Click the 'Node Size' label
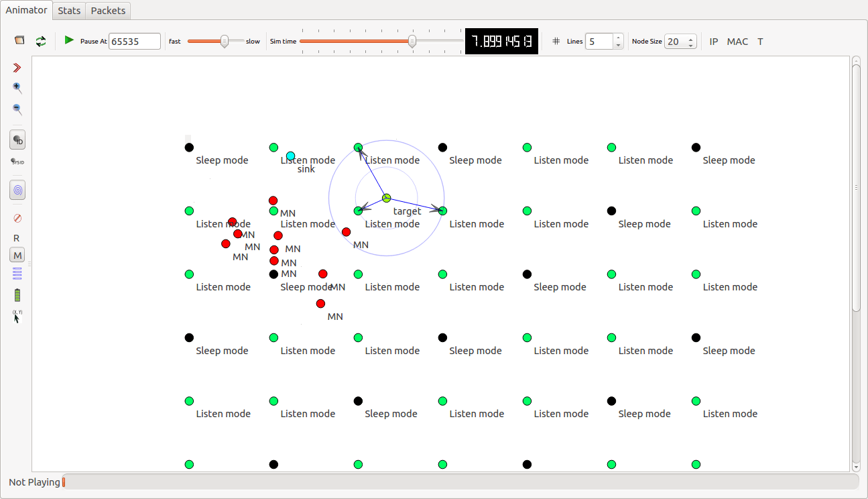This screenshot has width=868, height=499. [x=647, y=42]
